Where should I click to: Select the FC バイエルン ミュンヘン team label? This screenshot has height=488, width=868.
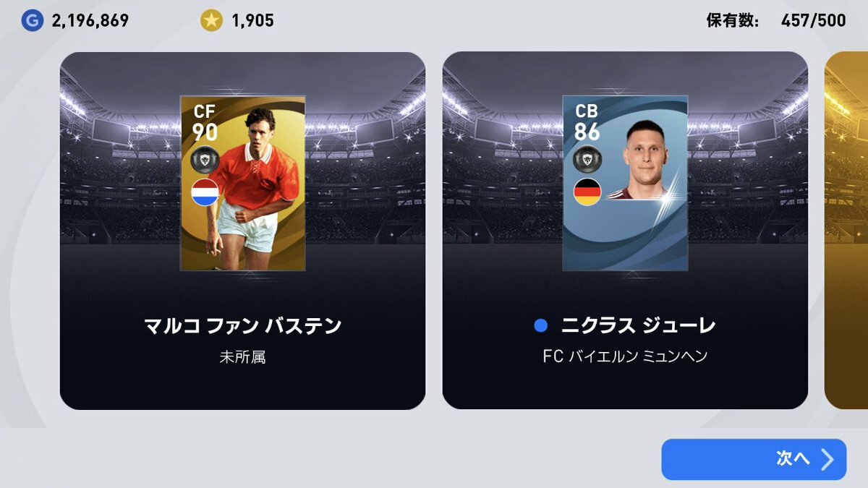pos(625,356)
